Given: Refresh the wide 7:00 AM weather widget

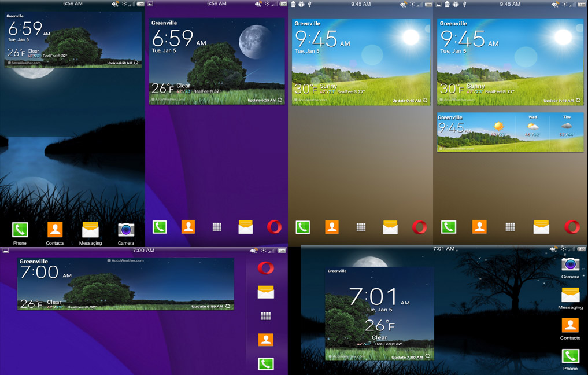Looking at the screenshot, I should 228,306.
